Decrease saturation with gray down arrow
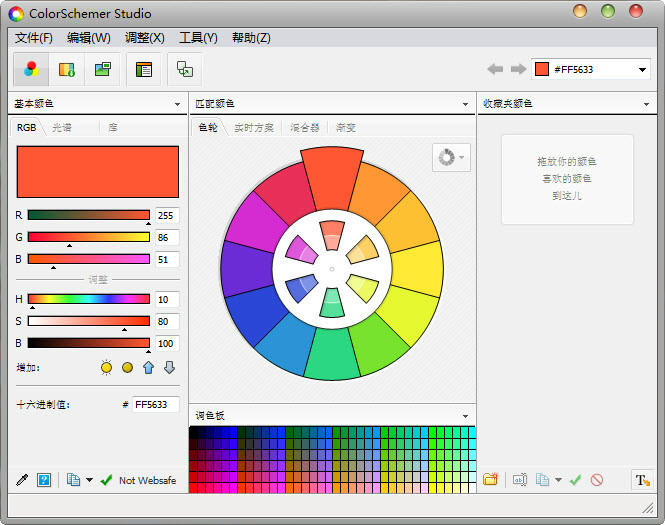This screenshot has height=525, width=665. [169, 367]
